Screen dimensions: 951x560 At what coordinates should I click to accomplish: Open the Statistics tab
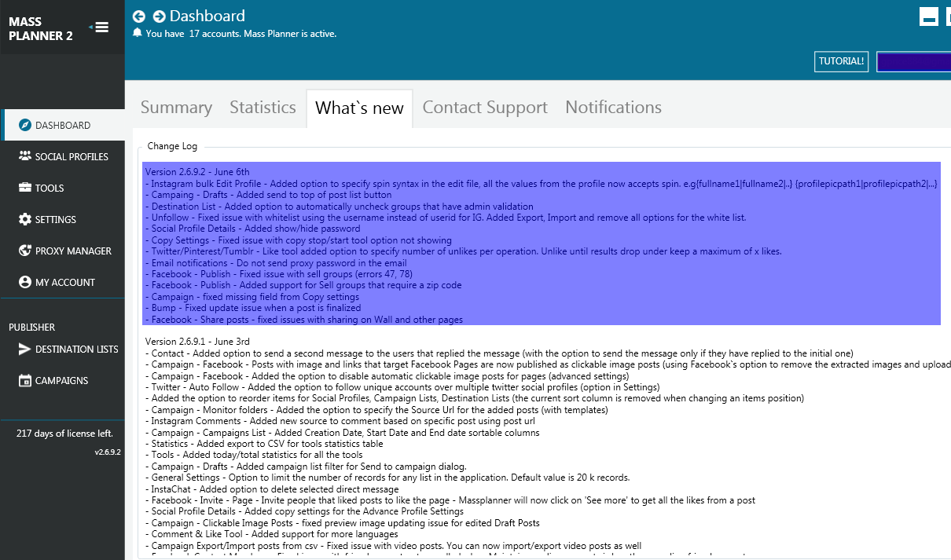(x=263, y=108)
